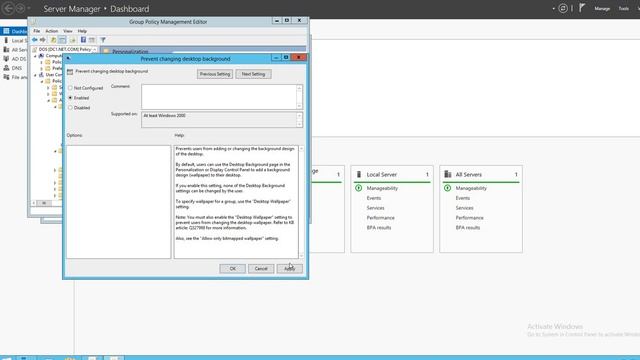Collapse the Computer Configuration tree node

(35, 56)
